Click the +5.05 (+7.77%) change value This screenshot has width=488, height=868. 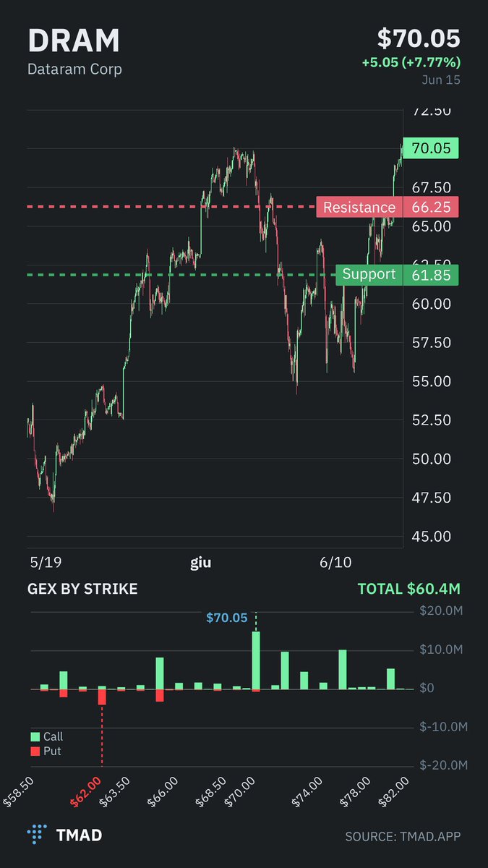tap(411, 62)
